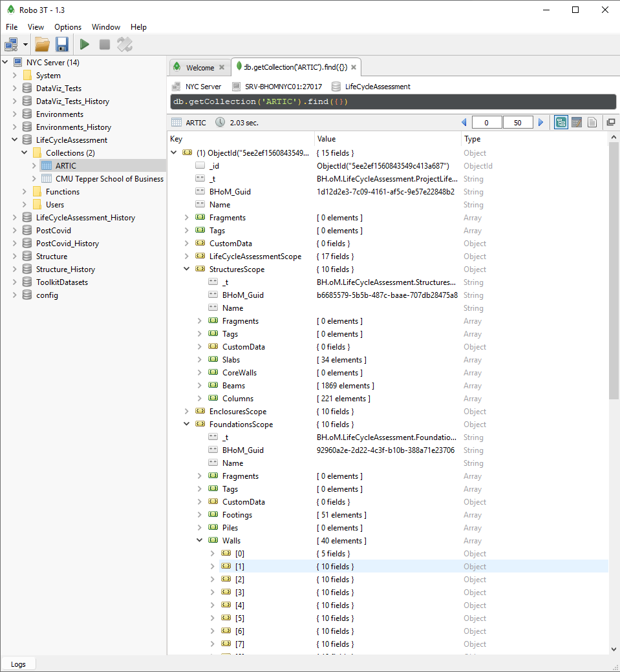Collapse the Walls array row

pyautogui.click(x=199, y=540)
